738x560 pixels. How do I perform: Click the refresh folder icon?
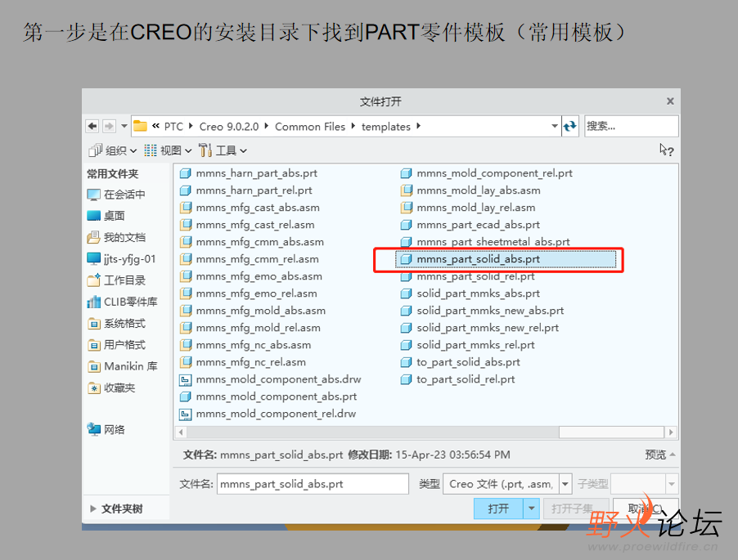pos(570,126)
